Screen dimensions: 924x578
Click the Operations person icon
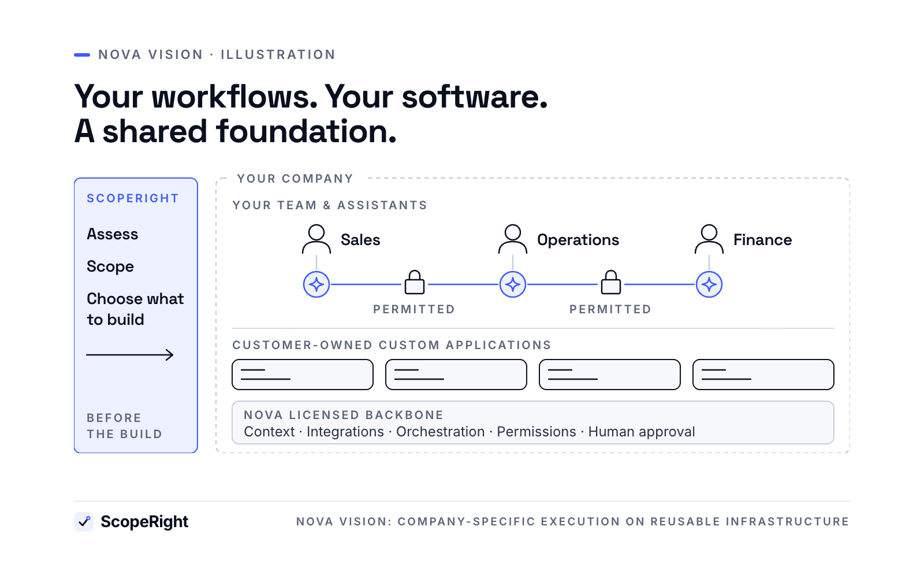pyautogui.click(x=513, y=239)
